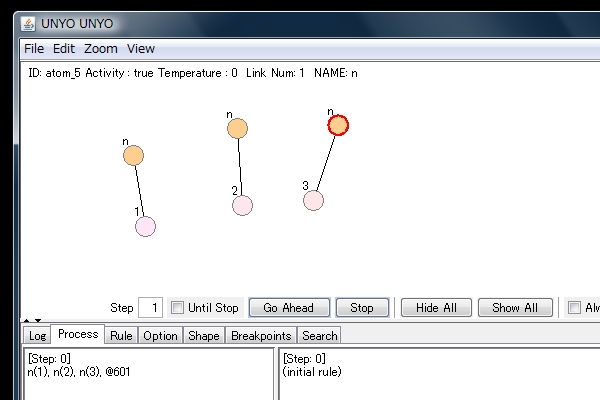Click the pink node labeled 1
Screen dimensions: 600x400
146,226
